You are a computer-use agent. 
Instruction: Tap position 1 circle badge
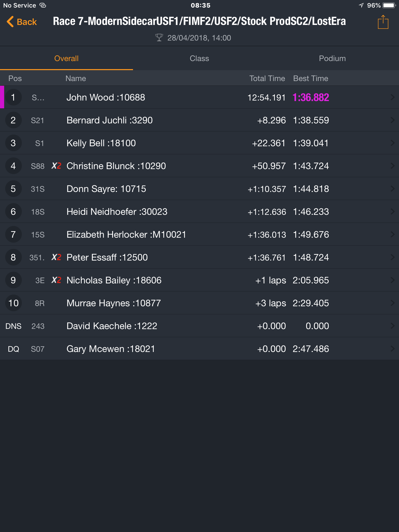click(13, 97)
